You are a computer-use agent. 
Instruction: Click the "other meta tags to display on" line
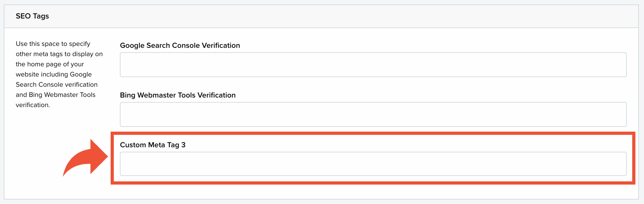(x=59, y=54)
